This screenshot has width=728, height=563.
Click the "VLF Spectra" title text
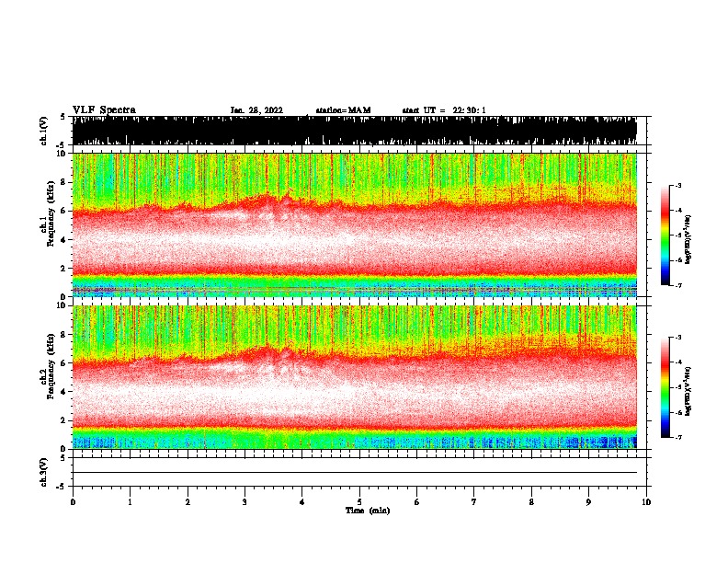click(x=104, y=110)
